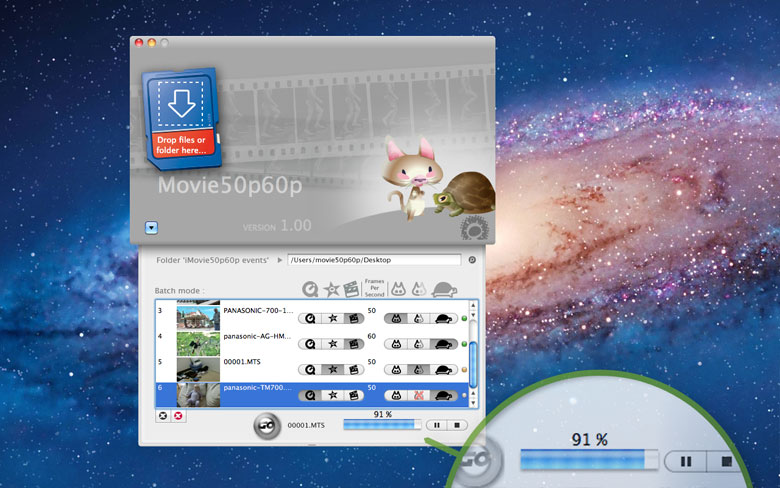780x488 pixels.
Task: Click the Movie50p60p title text
Action: click(x=230, y=186)
